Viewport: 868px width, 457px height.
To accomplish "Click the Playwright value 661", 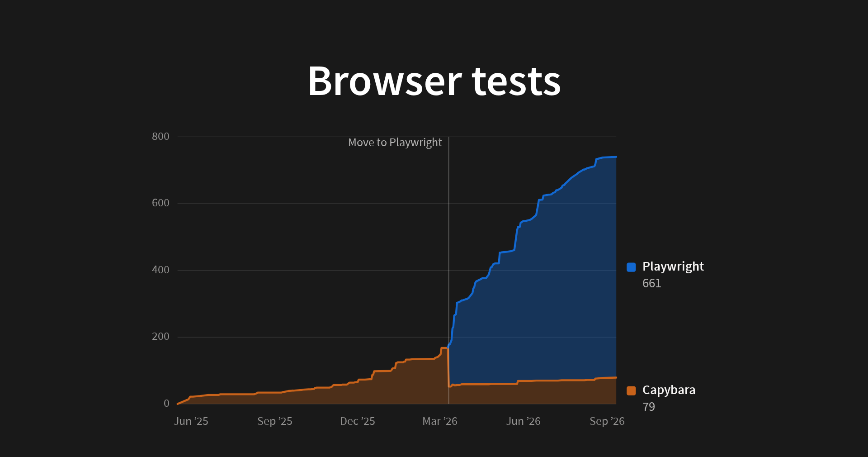I will tap(651, 283).
